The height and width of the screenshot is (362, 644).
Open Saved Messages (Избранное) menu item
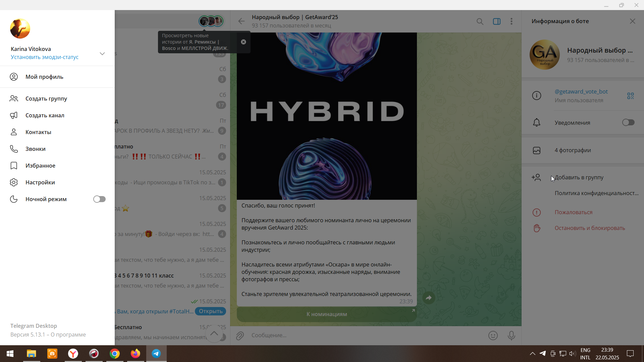tap(40, 166)
